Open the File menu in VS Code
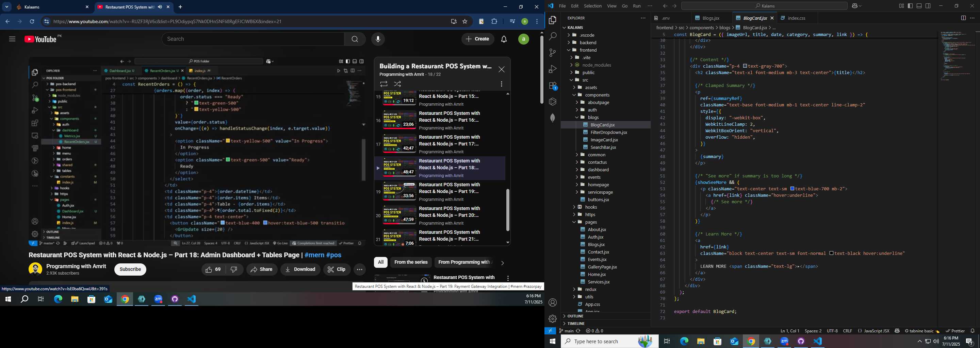This screenshot has height=348, width=980. (x=562, y=6)
